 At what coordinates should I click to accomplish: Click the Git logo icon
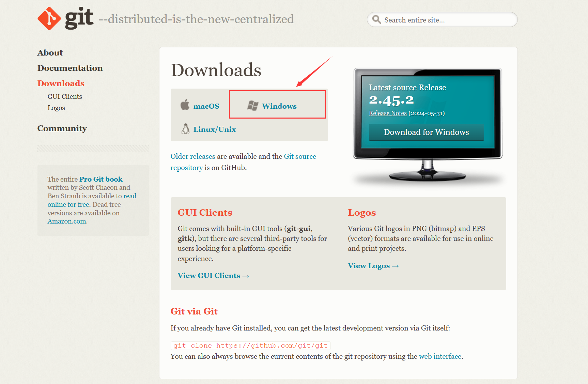tap(49, 18)
